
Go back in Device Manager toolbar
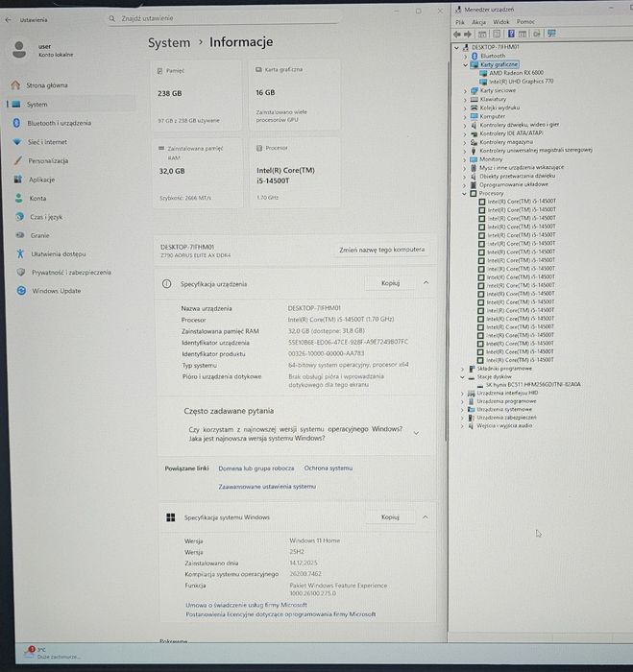pyautogui.click(x=457, y=34)
